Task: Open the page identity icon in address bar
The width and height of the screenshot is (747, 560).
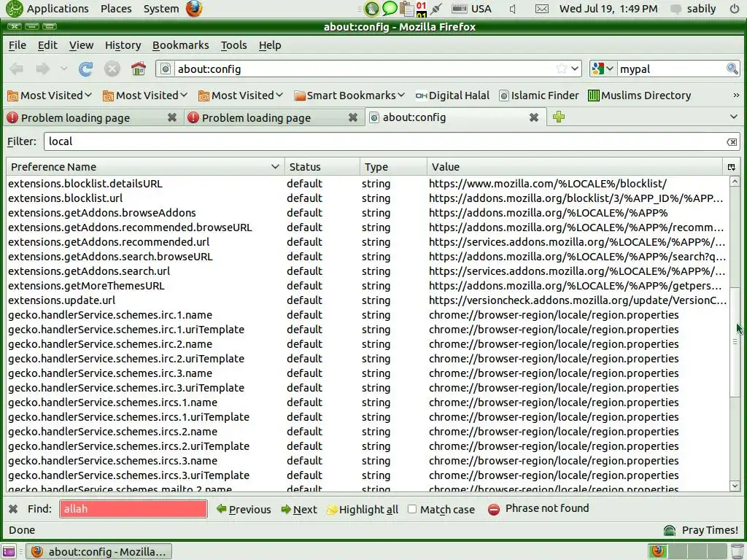Action: click(x=166, y=69)
